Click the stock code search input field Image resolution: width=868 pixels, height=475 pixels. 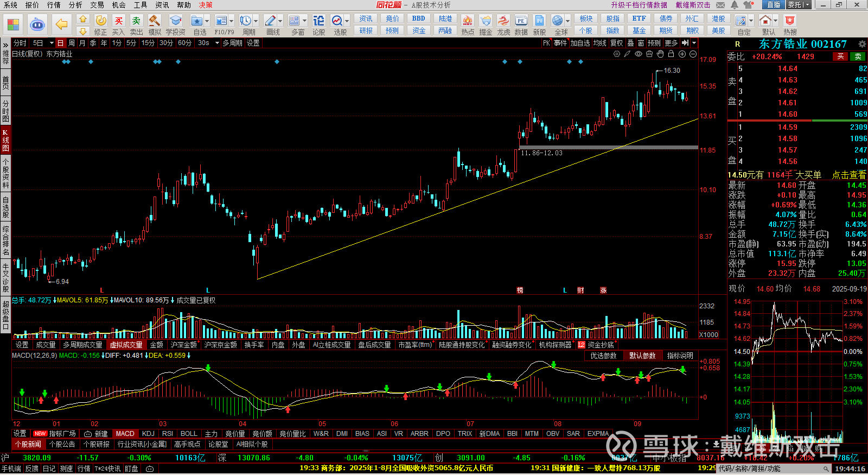click(769, 468)
